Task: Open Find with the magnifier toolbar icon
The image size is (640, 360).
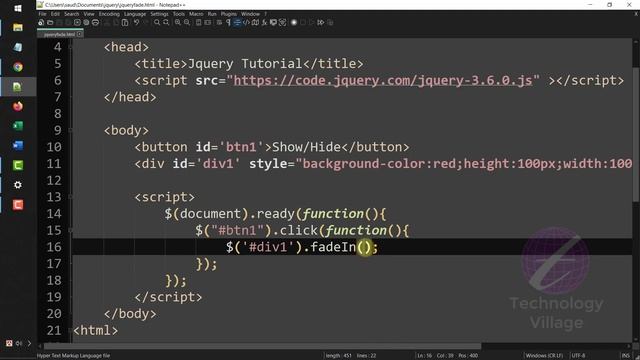Action: click(x=157, y=22)
